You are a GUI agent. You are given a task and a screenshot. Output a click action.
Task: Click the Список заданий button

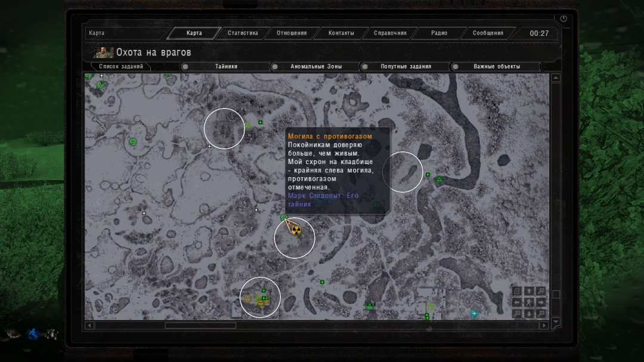[x=120, y=67]
